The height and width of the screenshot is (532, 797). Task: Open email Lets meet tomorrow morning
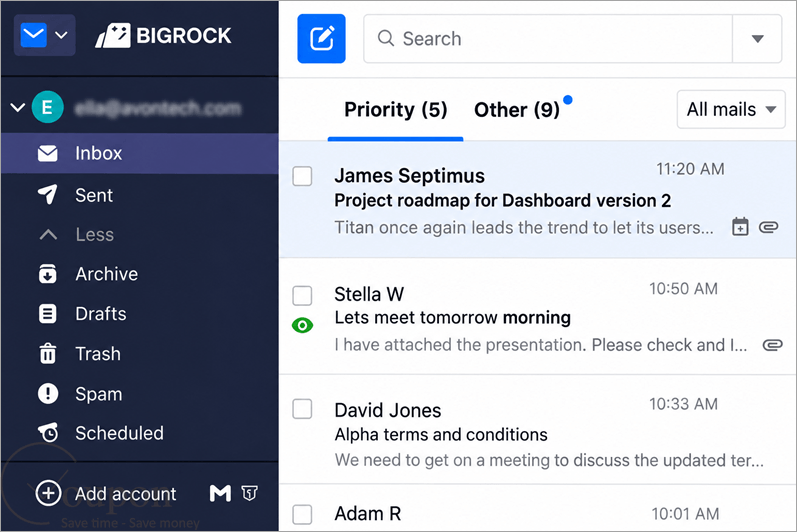[x=452, y=318]
